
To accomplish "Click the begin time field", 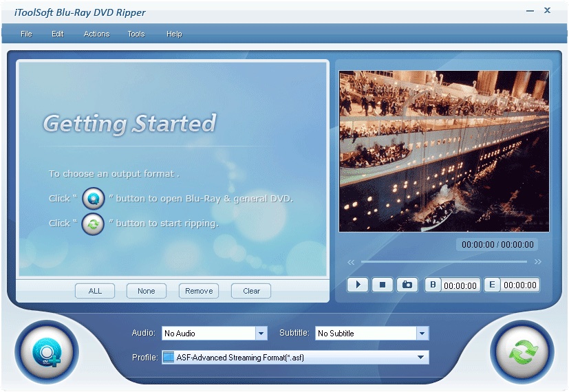I will 460,285.
